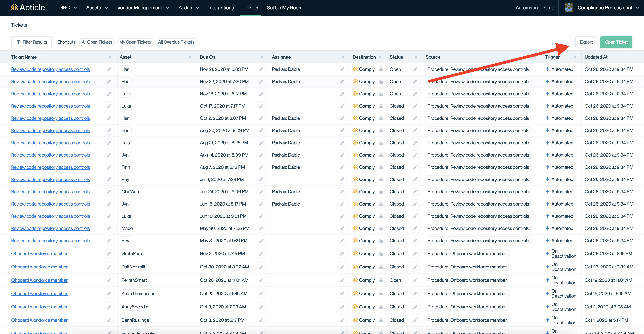Screen dimensions: 644x334
Task: Open GretaPero Offboard workforce member ticket link
Action: tap(39, 253)
